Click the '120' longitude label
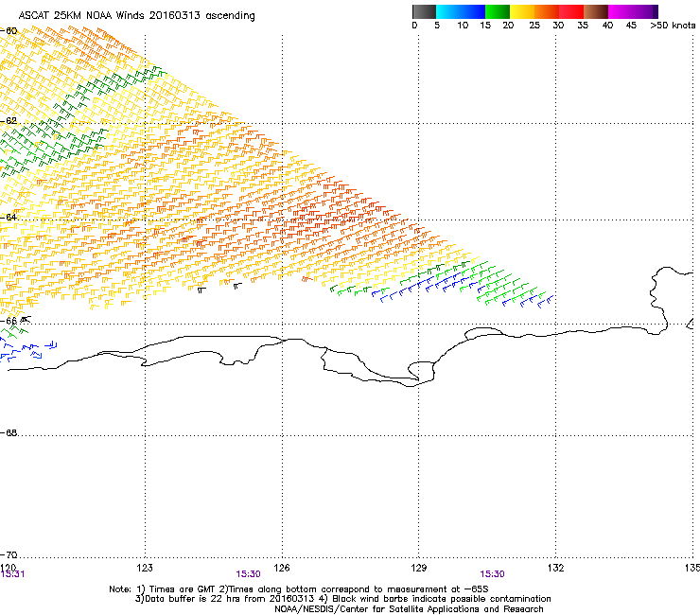 [8, 568]
